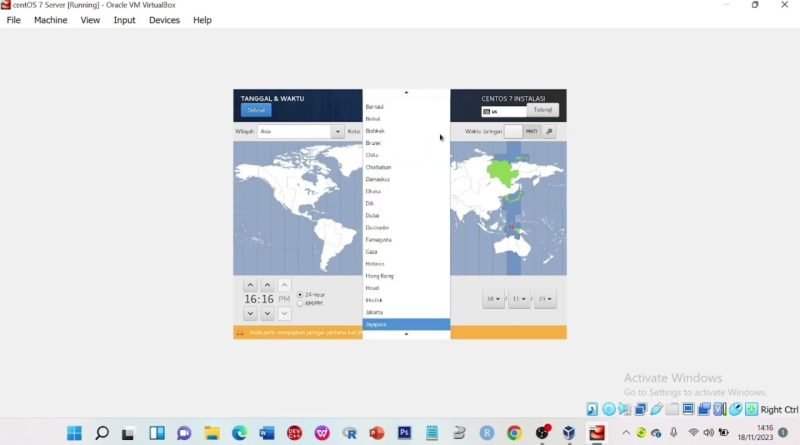The image size is (800, 445).
Task: Click the VirtualBox optical drive status icon
Action: [608, 409]
